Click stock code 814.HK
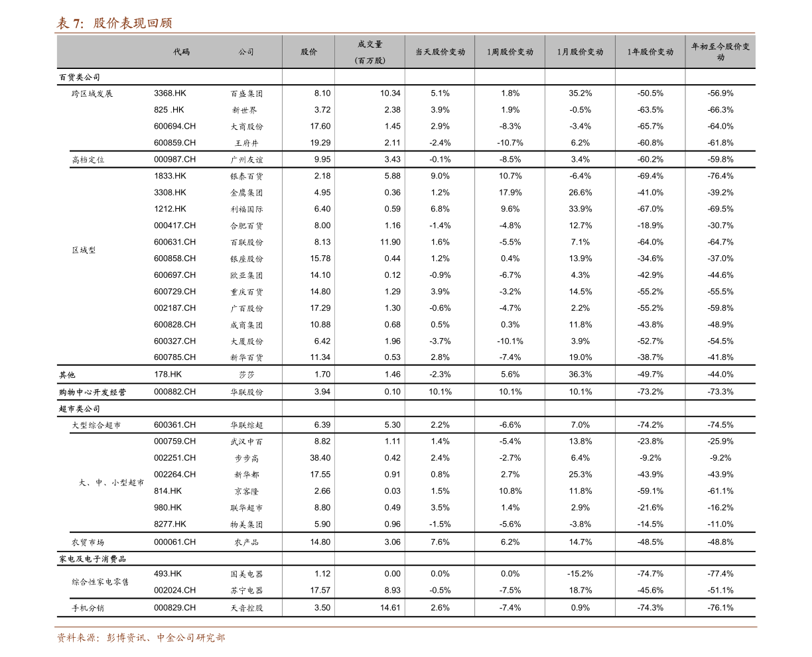The width and height of the screenshot is (812, 657). click(x=167, y=491)
